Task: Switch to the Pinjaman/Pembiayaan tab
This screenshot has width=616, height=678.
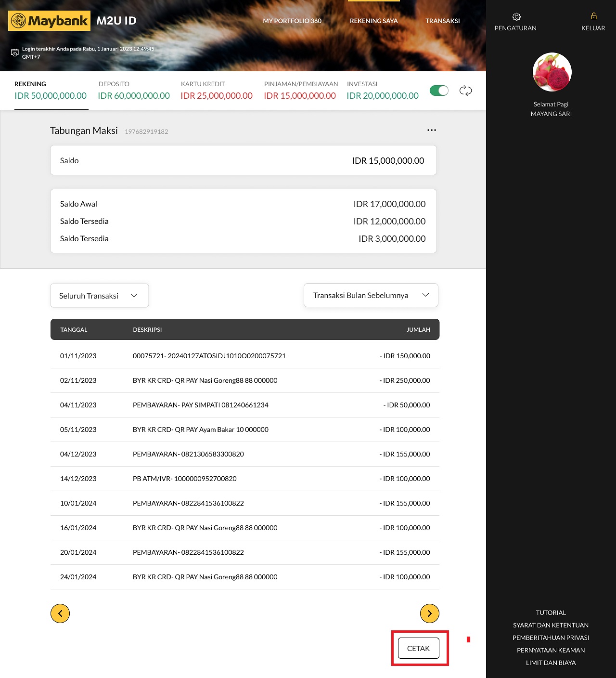Action: 300,90
